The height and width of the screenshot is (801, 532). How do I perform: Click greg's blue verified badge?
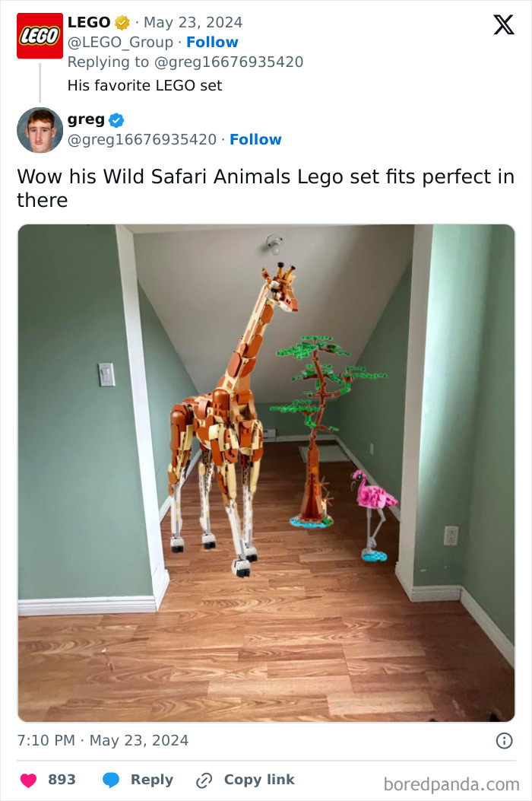click(116, 120)
